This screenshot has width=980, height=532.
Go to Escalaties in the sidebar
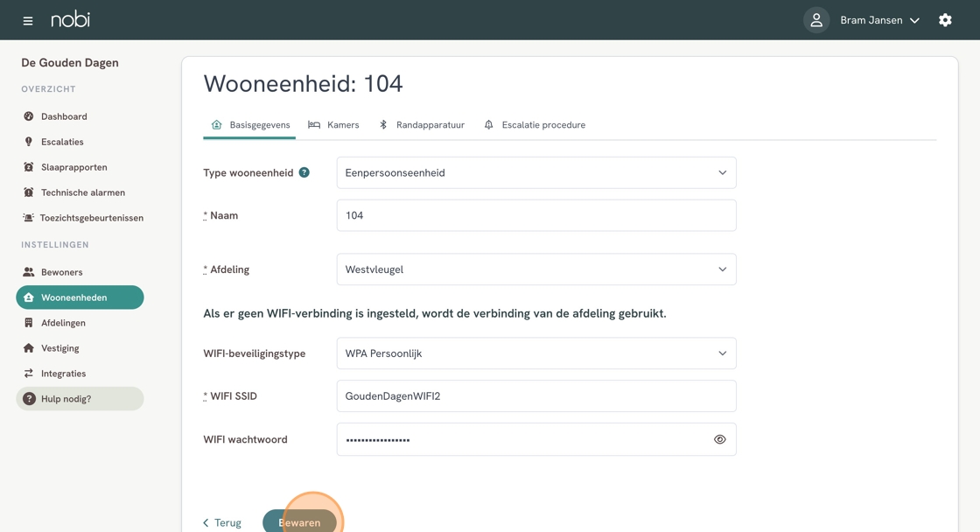[x=62, y=142]
